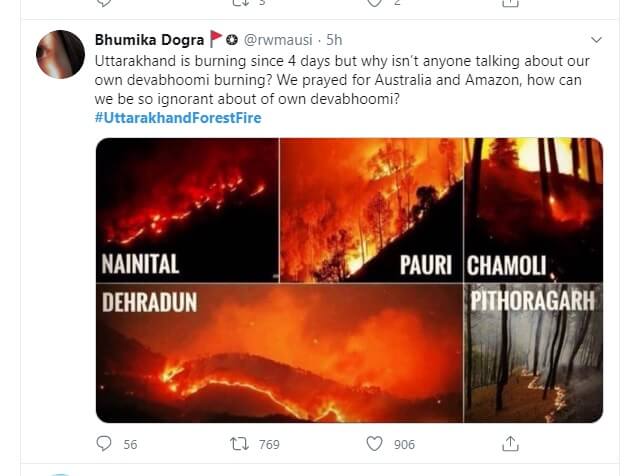
Task: Retweet the Uttarakhand forest fire tweet
Action: coord(240,443)
